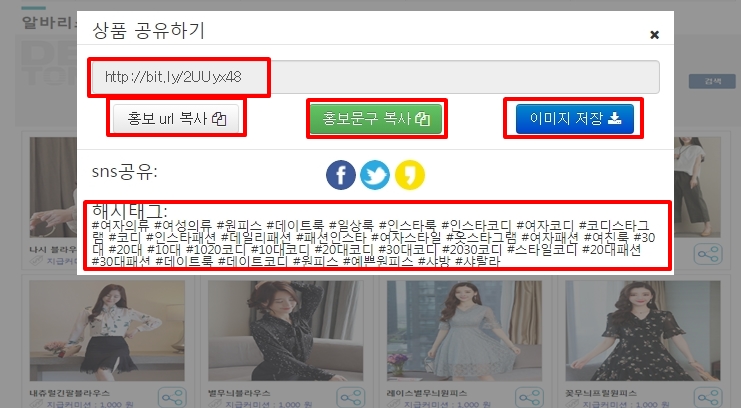Screen dimensions: 741x408
Task: Open the 꽃무늬프릴원피스 product thumbnail
Action: click(x=643, y=331)
